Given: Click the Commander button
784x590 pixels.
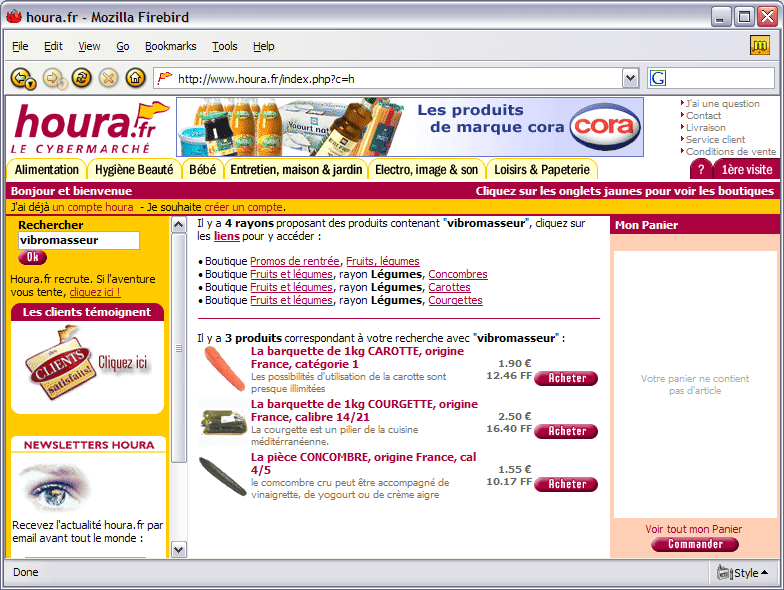Looking at the screenshot, I should [x=695, y=544].
